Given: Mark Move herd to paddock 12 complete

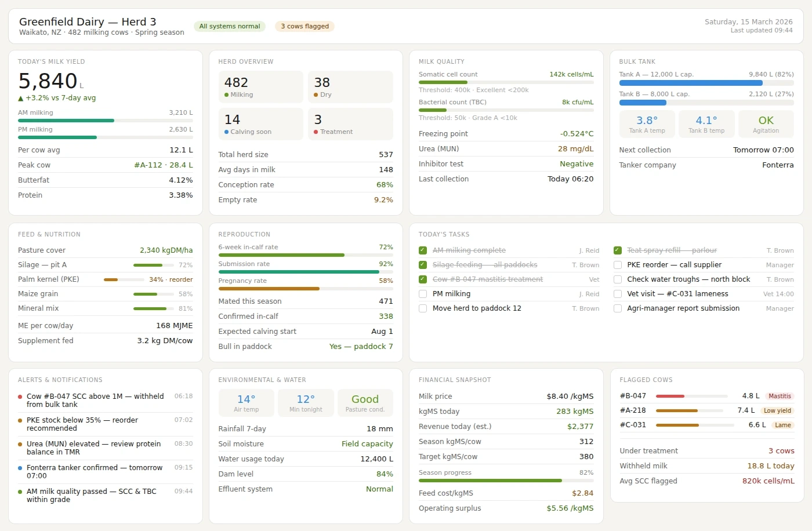Looking at the screenshot, I should pyautogui.click(x=422, y=308).
